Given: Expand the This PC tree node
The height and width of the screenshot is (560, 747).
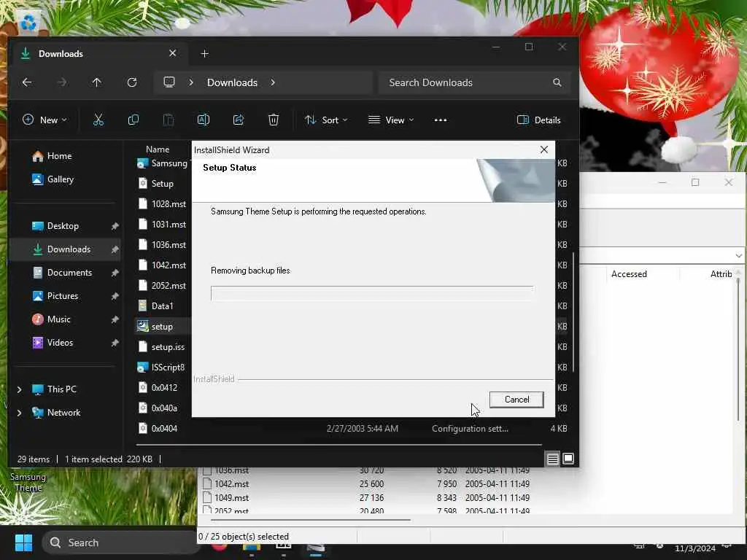Looking at the screenshot, I should pos(19,389).
